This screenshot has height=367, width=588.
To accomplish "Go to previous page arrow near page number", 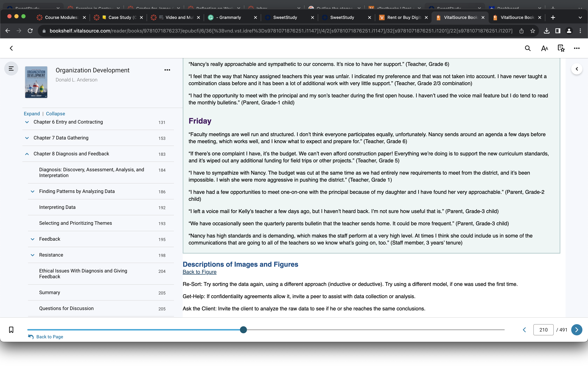I will point(524,330).
